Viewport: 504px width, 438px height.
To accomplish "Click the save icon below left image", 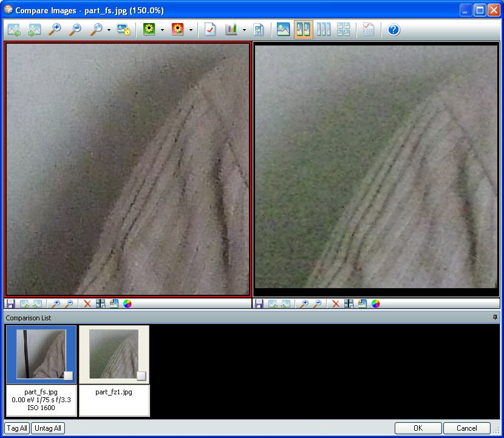I will click(x=11, y=304).
